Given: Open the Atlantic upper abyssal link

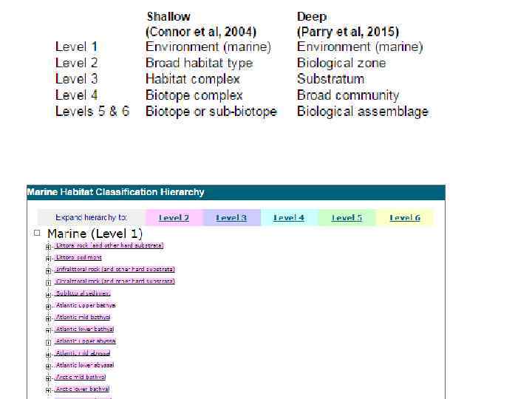Looking at the screenshot, I should (86, 341).
